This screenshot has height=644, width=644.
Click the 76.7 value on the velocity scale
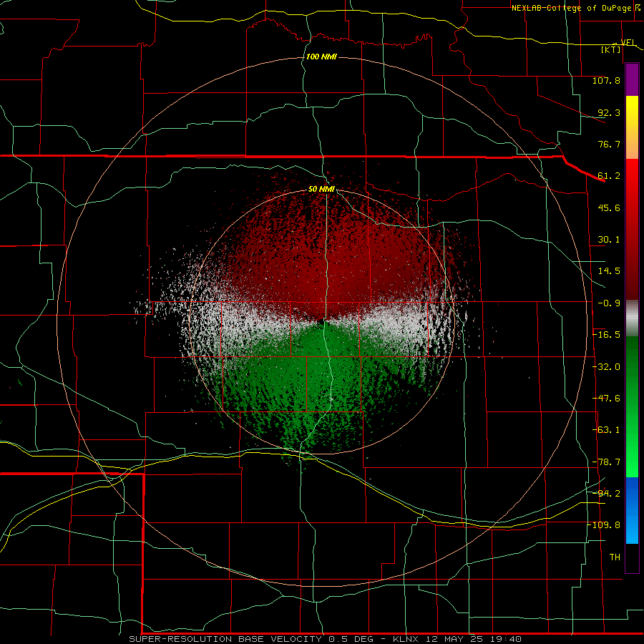pos(609,144)
